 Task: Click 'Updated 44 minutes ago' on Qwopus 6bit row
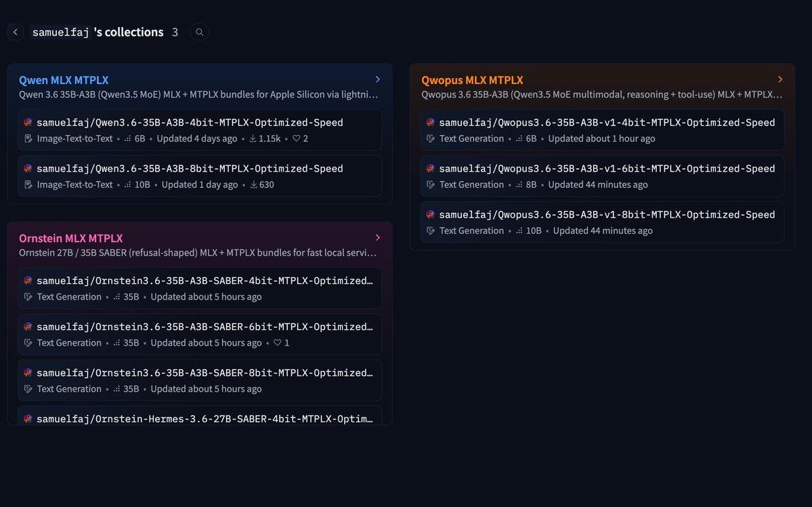coord(598,184)
